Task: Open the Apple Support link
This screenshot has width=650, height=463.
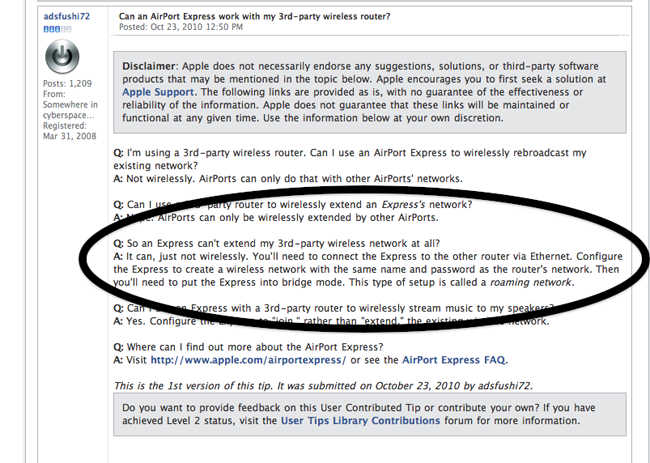Action: coord(158,92)
